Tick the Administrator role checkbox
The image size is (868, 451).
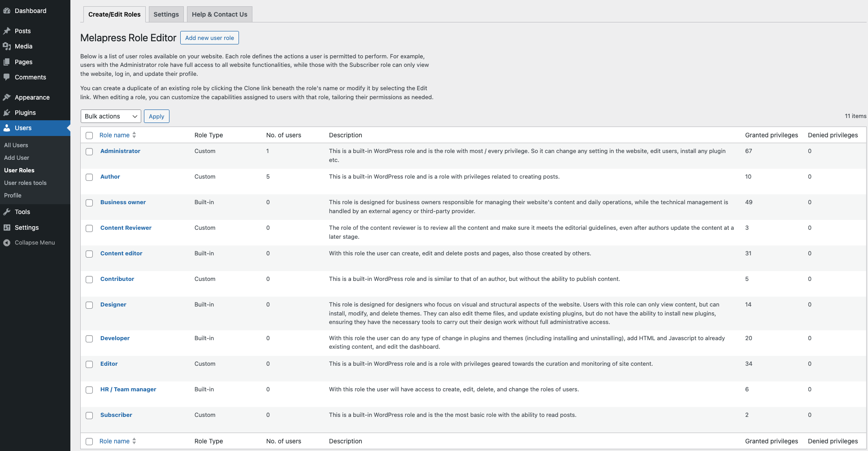click(89, 152)
